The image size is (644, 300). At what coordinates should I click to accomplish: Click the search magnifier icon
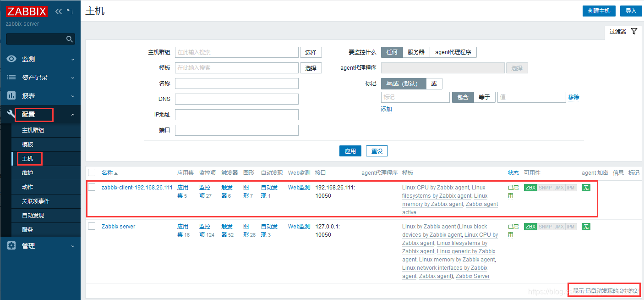click(x=70, y=39)
